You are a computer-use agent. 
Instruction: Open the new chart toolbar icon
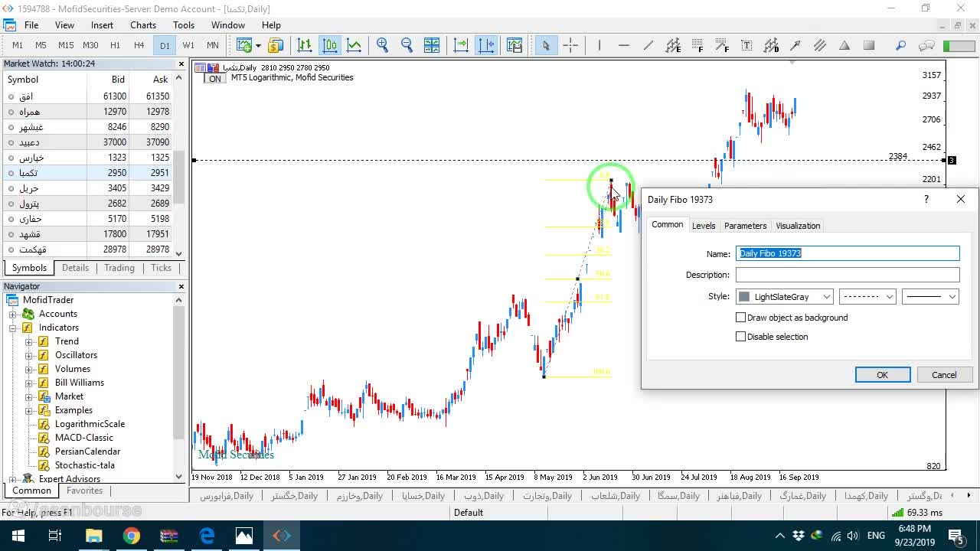[244, 45]
